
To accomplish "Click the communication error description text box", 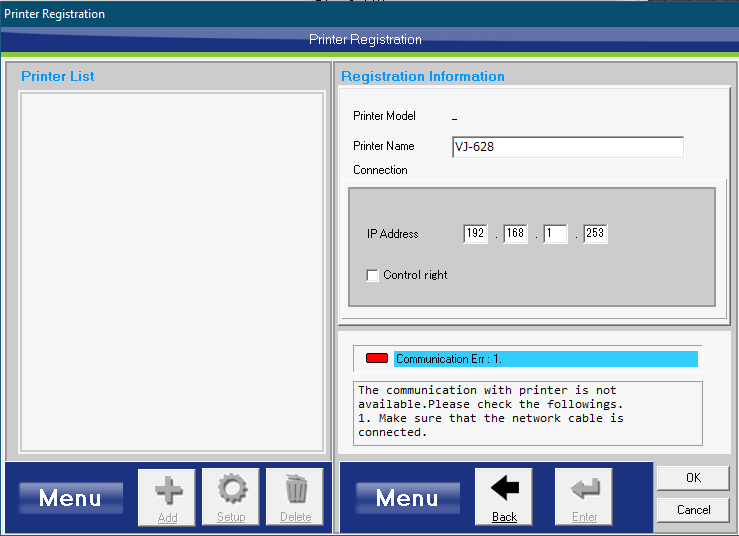I will click(x=528, y=413).
